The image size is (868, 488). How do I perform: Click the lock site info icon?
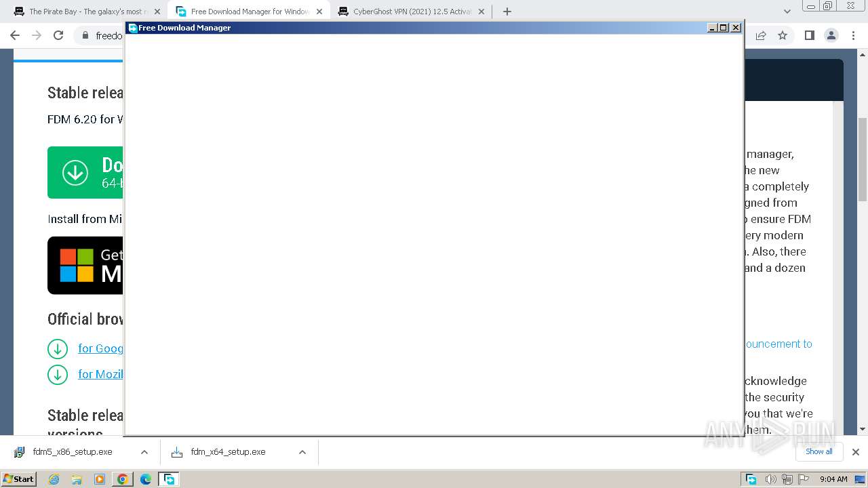click(x=85, y=35)
